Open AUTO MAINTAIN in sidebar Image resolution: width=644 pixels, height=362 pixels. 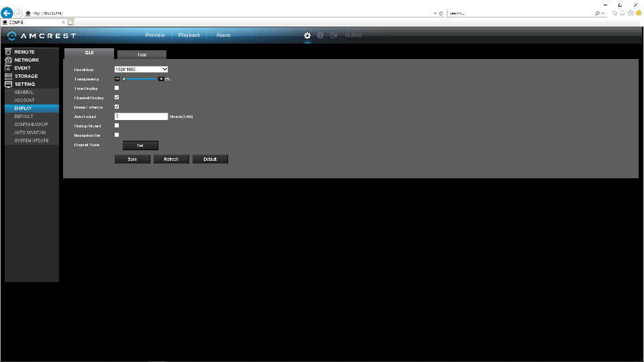32,133
